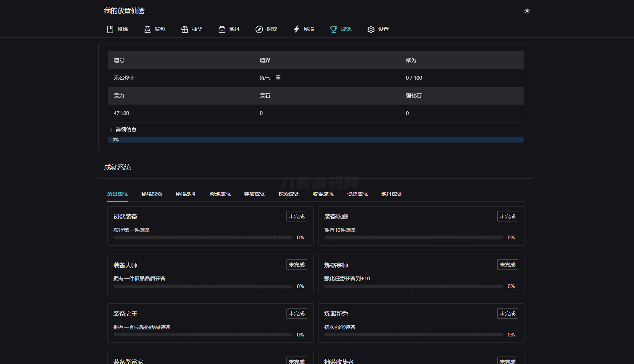634x364 pixels.
Task: Click the 修炼 cultivation book icon
Action: (x=110, y=29)
